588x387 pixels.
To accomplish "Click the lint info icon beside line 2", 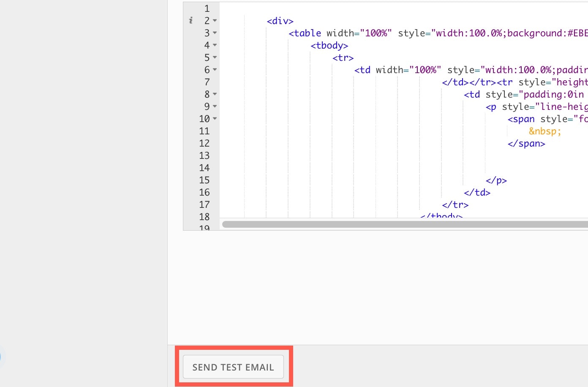I will pyautogui.click(x=191, y=20).
